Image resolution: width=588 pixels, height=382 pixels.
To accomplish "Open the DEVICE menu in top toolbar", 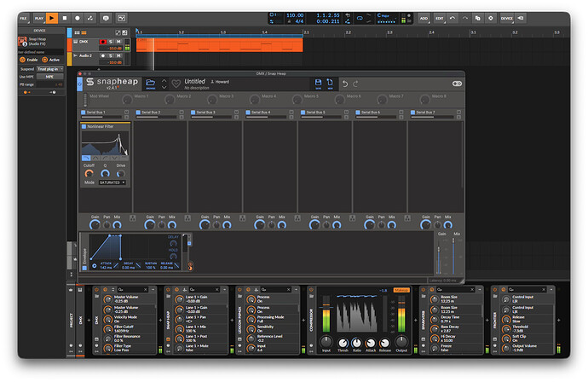I will pyautogui.click(x=507, y=18).
